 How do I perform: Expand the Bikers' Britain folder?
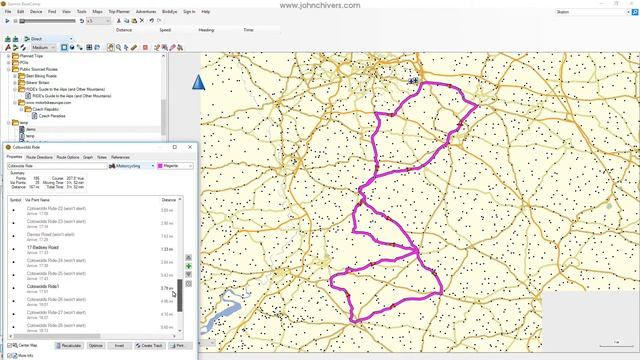point(15,82)
